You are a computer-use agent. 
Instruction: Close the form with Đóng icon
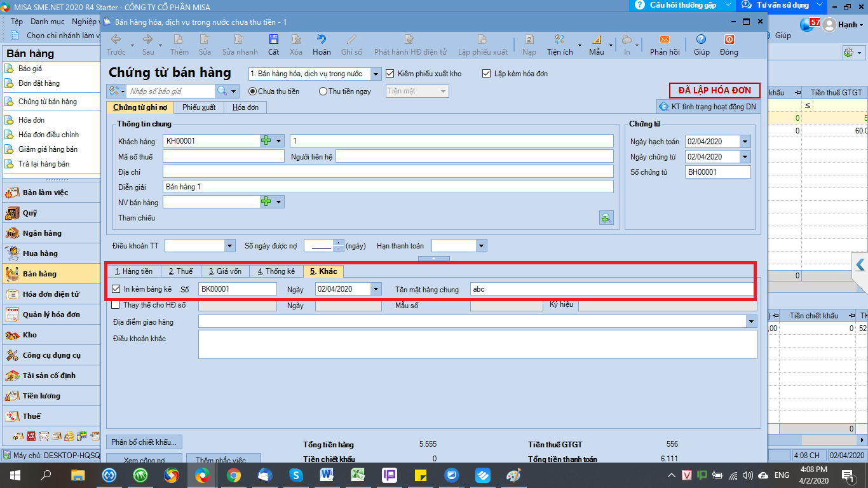(729, 44)
